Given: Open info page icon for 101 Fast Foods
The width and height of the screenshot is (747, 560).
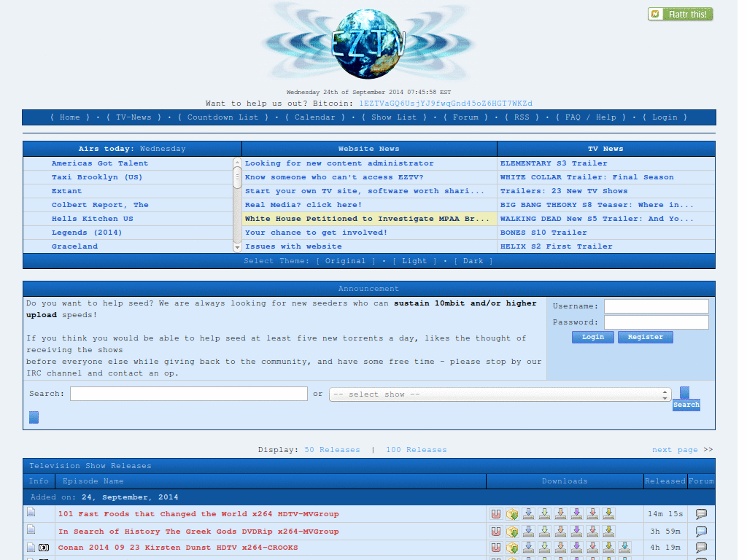Looking at the screenshot, I should (x=31, y=512).
